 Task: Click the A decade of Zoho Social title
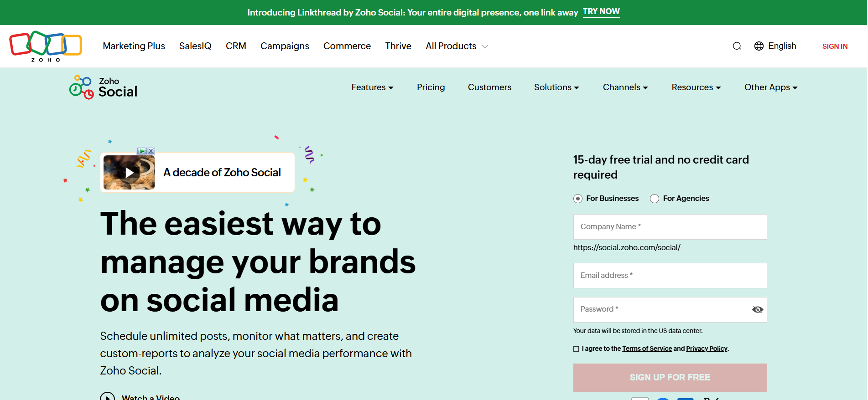pyautogui.click(x=222, y=172)
